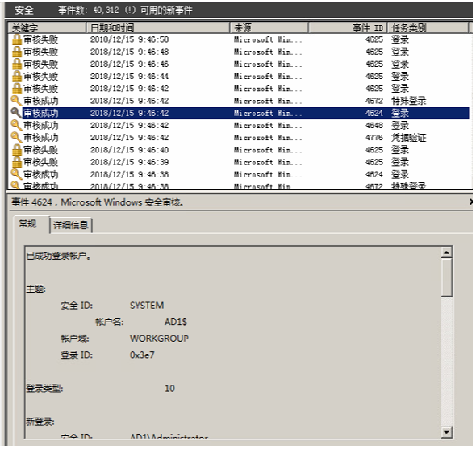476x449 pixels.
Task: Click the key icon of the 9:46:38 event 4624 row
Action: pos(16,174)
